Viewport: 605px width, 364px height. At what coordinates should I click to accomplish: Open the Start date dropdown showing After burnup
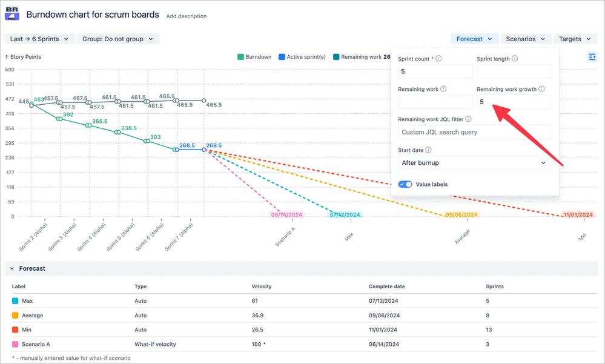pos(474,162)
